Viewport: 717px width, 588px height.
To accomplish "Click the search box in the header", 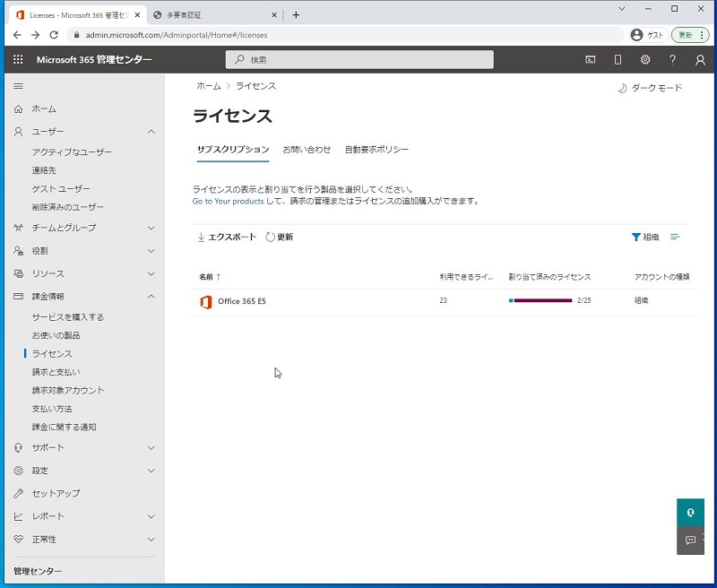I will coord(359,59).
